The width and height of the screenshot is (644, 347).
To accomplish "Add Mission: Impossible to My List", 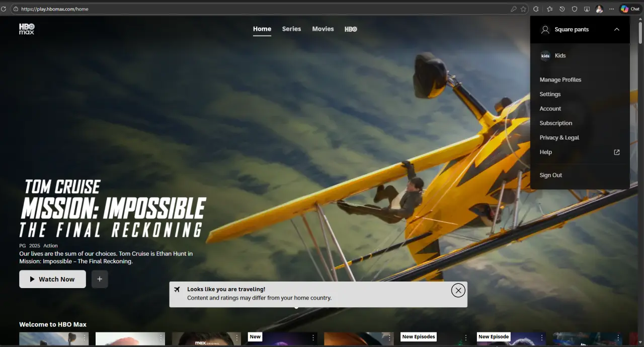I will [100, 279].
